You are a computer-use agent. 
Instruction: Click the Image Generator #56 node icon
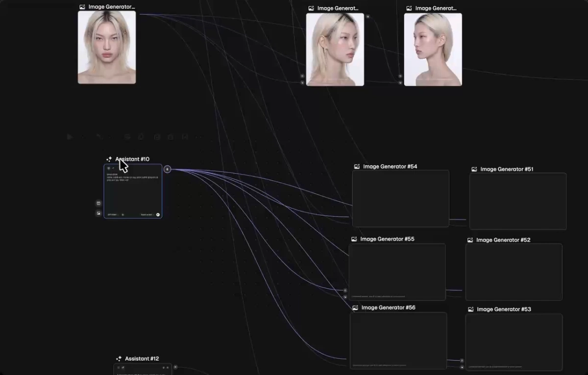point(355,307)
